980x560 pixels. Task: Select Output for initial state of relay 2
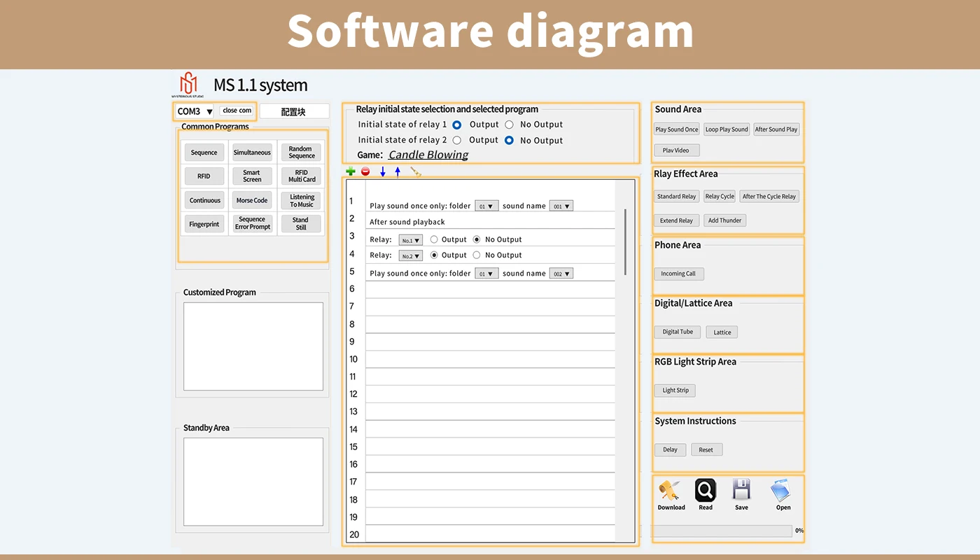point(457,140)
